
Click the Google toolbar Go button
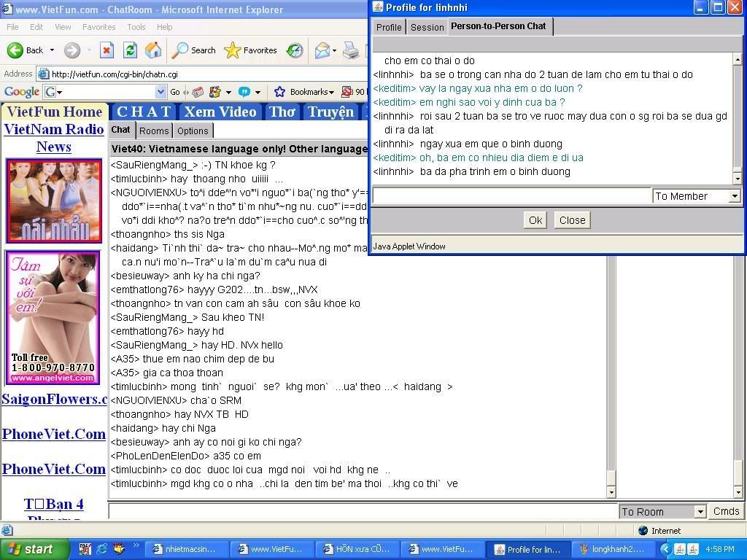(x=175, y=92)
